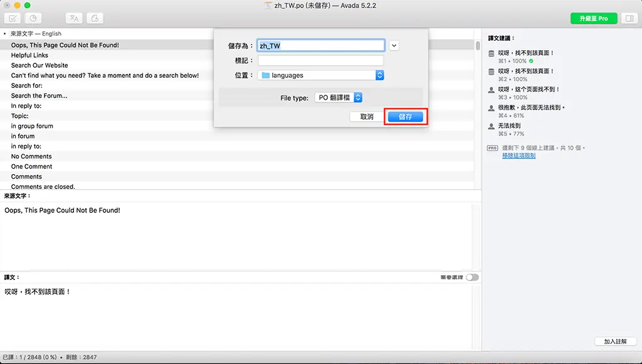Click the 標記 tags field
This screenshot has width=642, height=364.
coord(320,61)
